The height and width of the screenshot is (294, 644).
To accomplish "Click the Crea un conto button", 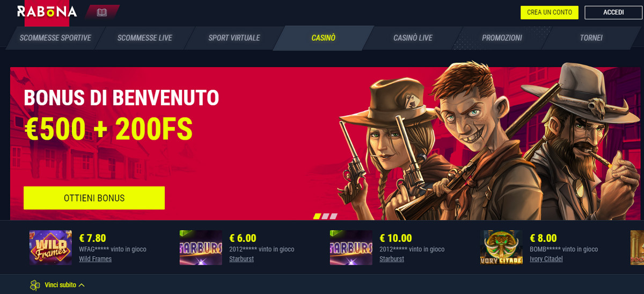I will (x=550, y=12).
